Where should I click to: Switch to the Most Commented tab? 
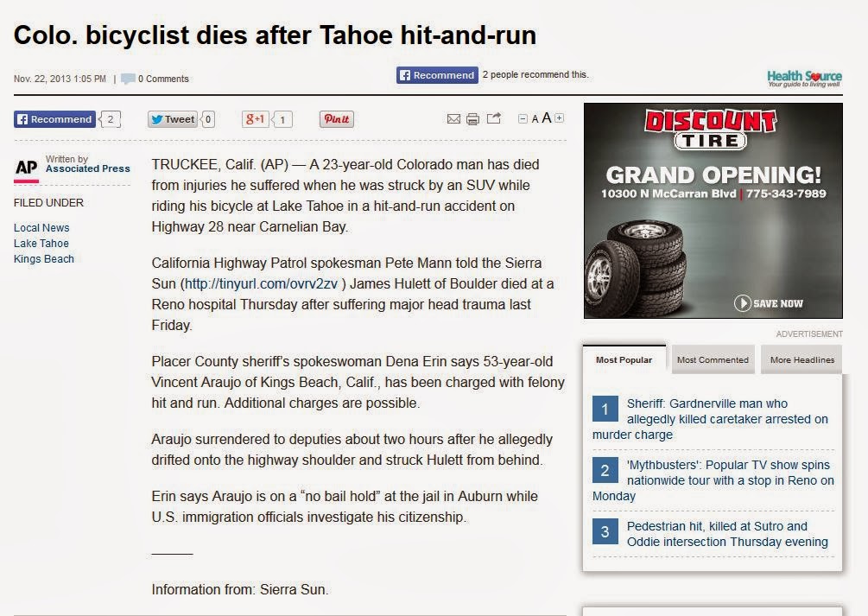(713, 359)
